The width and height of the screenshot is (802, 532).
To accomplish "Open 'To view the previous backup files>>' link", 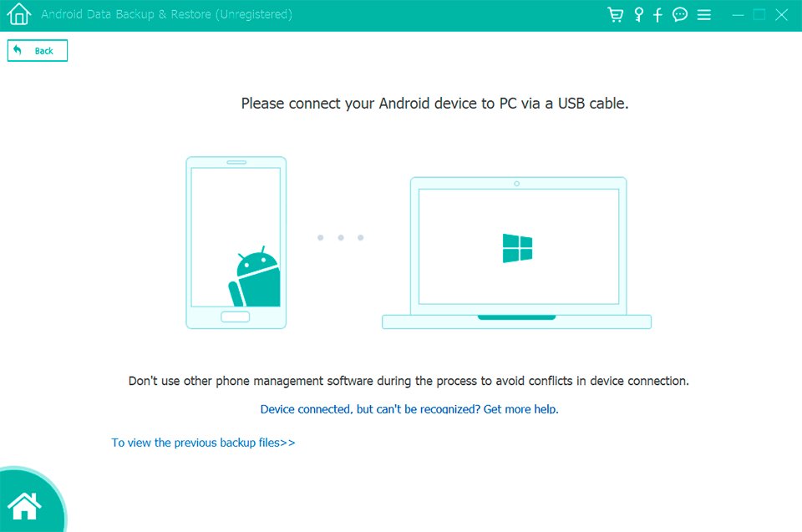I will pos(203,443).
